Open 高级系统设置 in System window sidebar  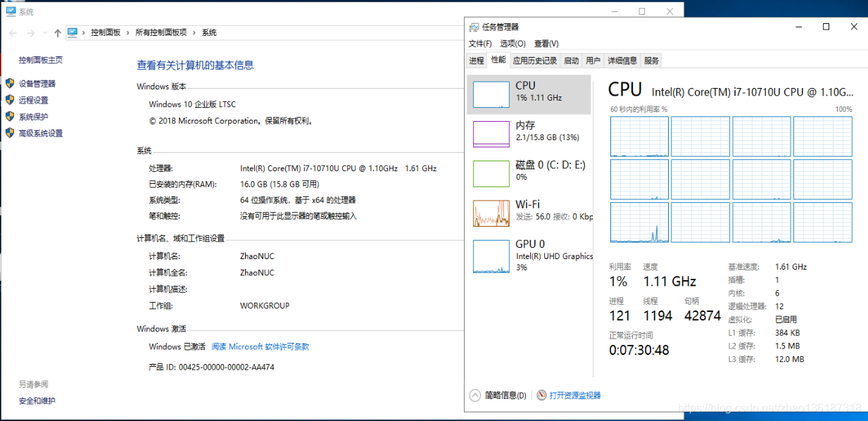pos(41,133)
